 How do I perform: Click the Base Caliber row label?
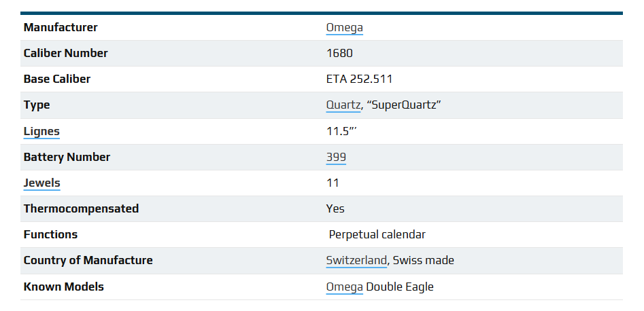click(x=57, y=79)
